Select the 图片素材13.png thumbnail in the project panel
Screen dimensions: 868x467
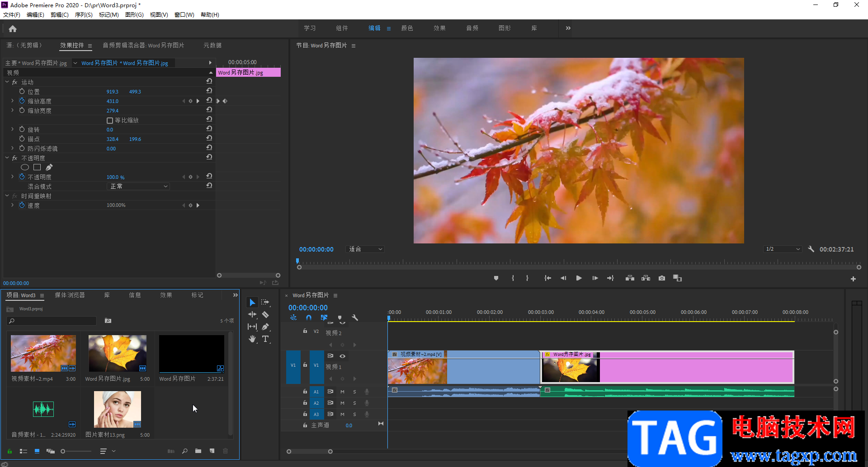[x=117, y=409]
